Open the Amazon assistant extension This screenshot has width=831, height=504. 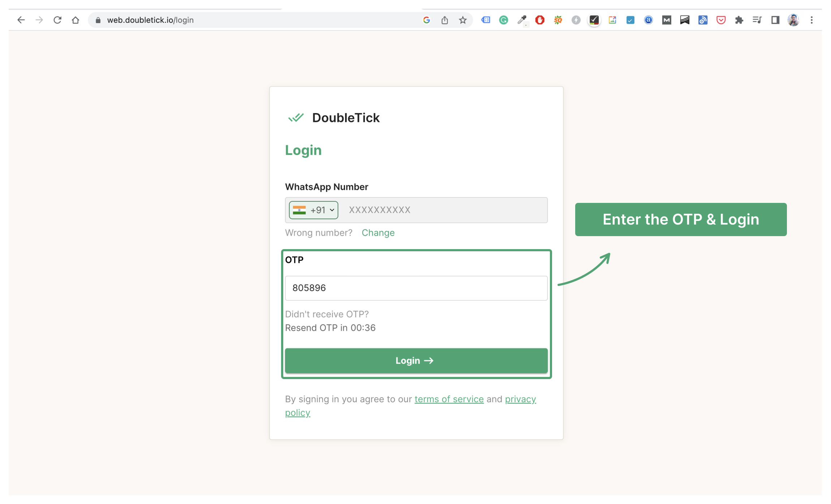point(649,20)
